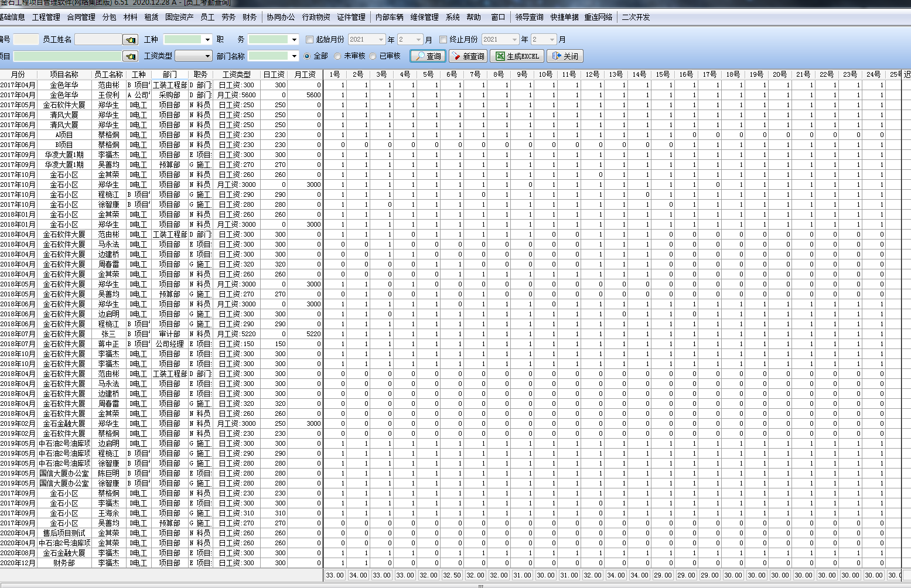Click the 查询 magnifier search button
911x588 pixels.
428,56
